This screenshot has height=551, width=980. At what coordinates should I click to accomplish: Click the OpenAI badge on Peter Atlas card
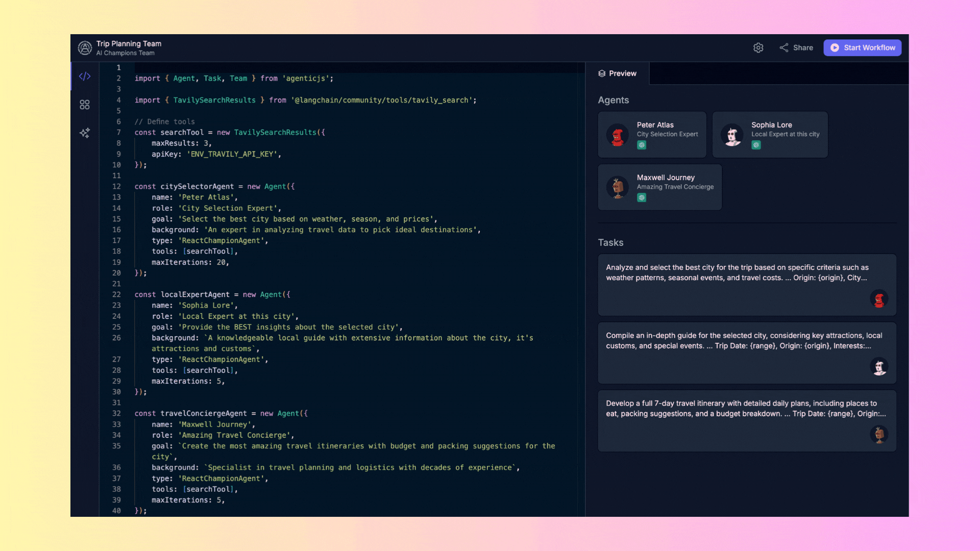tap(642, 145)
